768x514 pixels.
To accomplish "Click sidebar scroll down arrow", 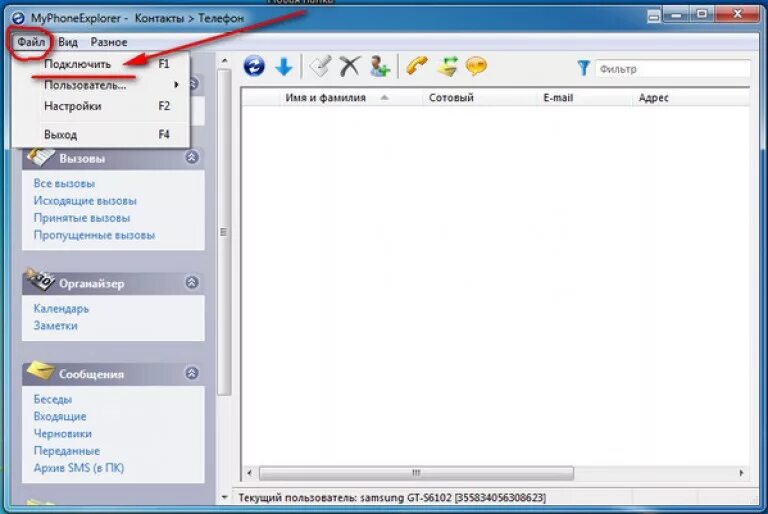I will coord(224,498).
